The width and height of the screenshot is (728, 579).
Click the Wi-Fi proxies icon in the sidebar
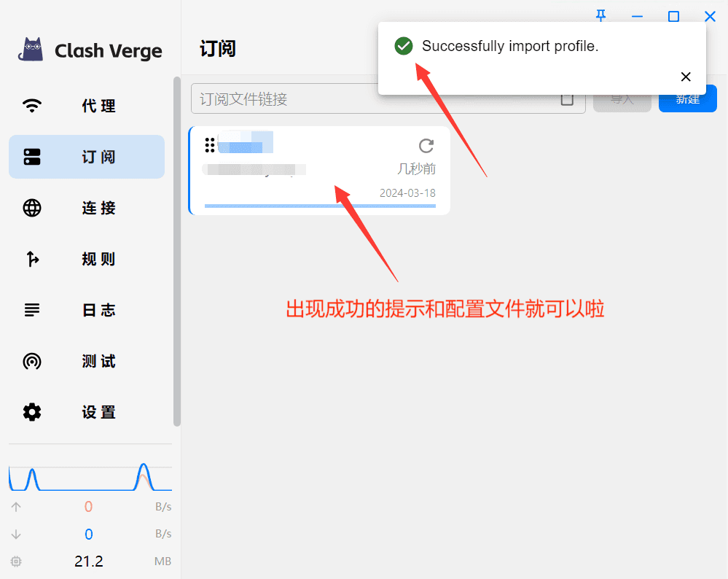[32, 106]
